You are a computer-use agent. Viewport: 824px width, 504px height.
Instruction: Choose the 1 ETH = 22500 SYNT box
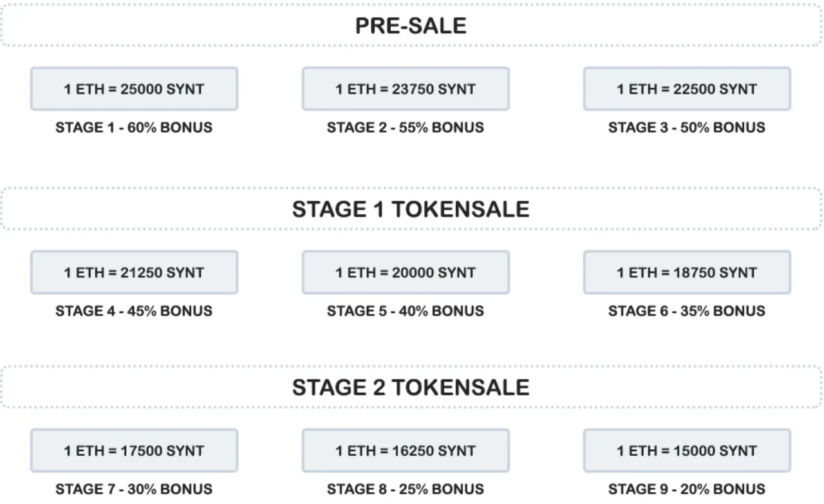[687, 89]
